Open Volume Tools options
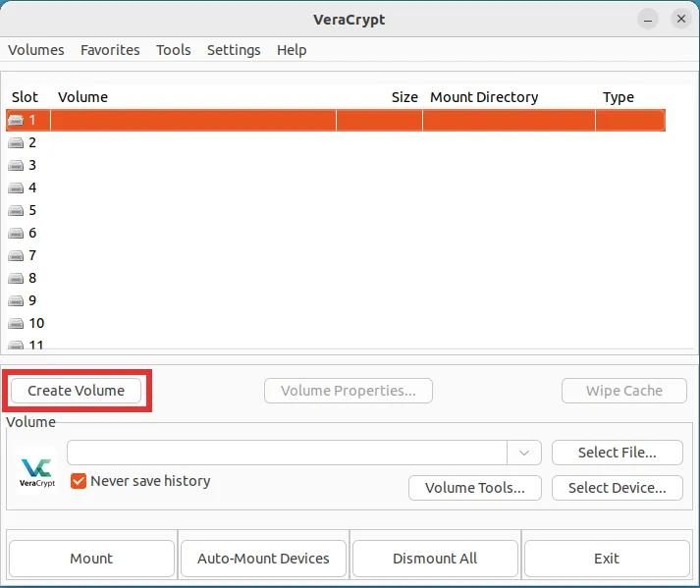The image size is (700, 588). click(474, 488)
